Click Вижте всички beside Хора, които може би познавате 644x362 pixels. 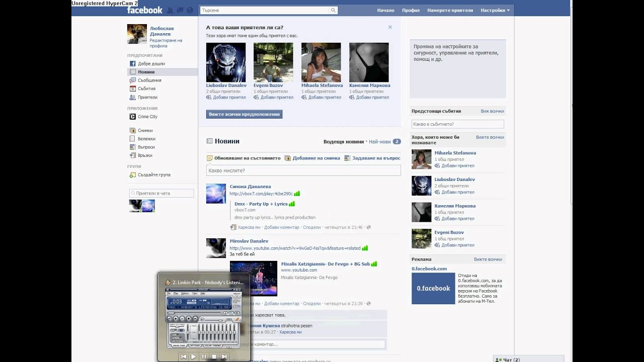490,137
